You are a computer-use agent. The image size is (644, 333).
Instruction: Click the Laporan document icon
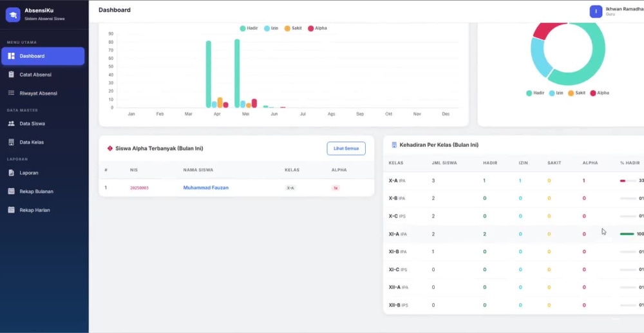(12, 173)
